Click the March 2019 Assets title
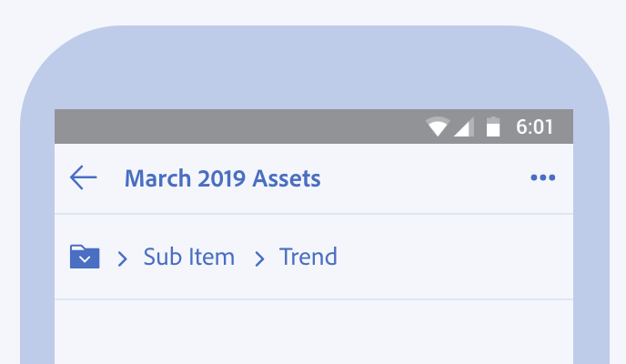Screen dimensions: 626x364 coord(222,178)
